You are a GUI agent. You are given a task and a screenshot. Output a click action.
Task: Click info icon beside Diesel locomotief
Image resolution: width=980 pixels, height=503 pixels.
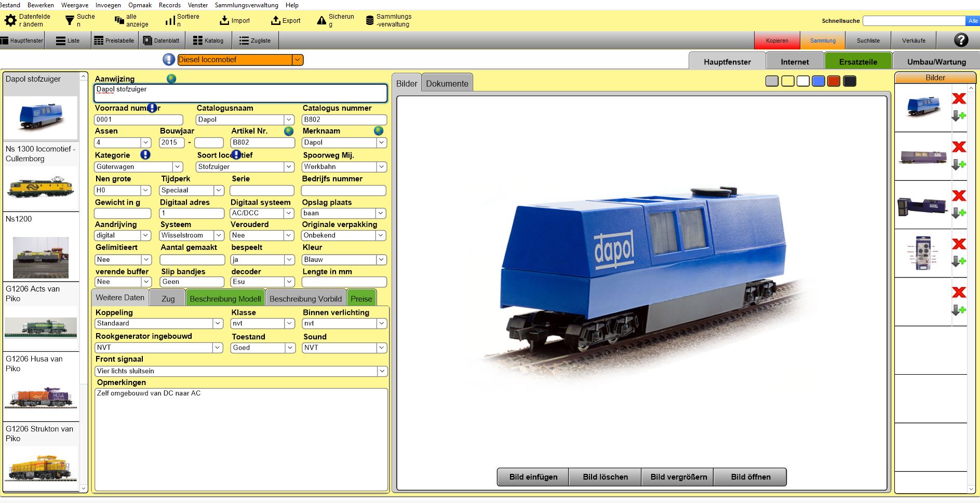pyautogui.click(x=169, y=60)
